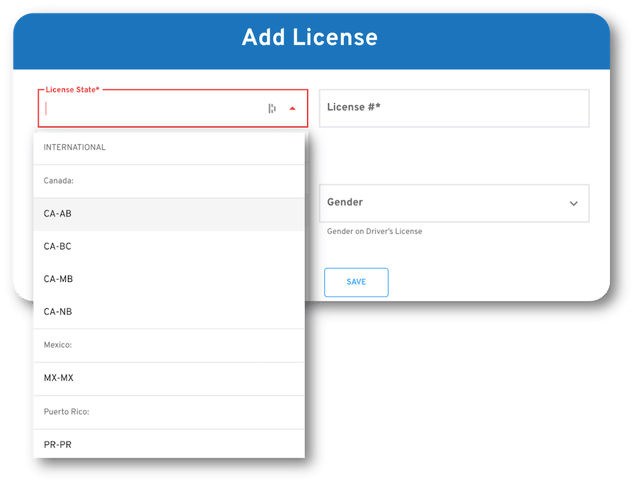Click the Gender on Driver's License hint
Viewport: 637px width, 484px height.
pos(374,231)
